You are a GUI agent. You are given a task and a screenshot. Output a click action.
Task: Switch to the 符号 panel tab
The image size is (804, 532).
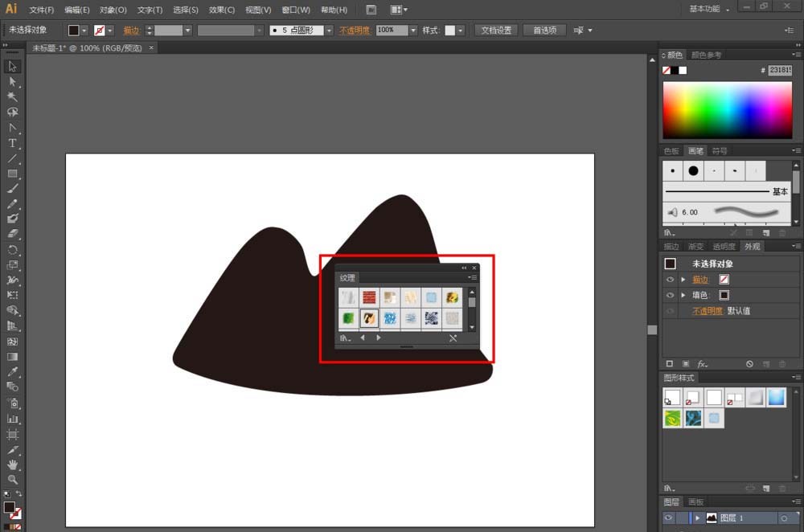[x=720, y=151]
